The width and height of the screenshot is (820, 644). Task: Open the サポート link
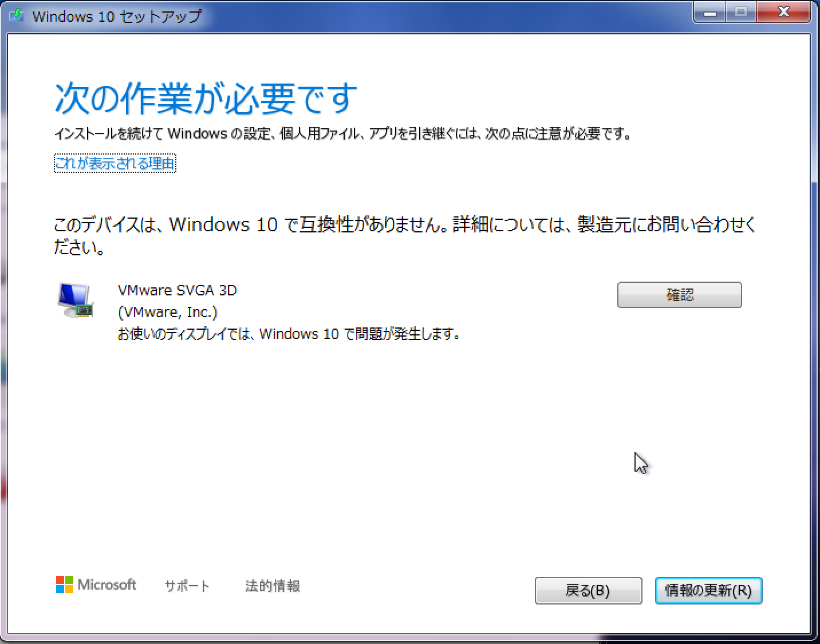coord(187,586)
